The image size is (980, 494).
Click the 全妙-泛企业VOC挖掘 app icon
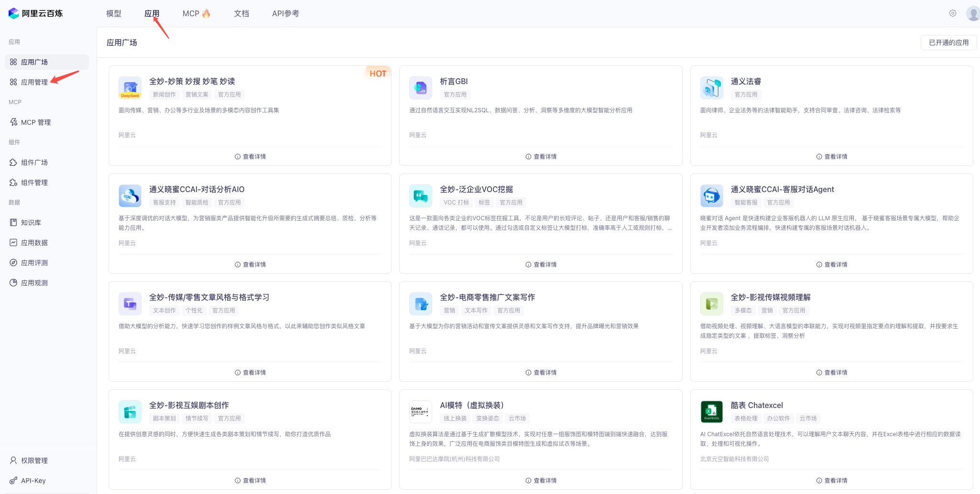(x=421, y=196)
